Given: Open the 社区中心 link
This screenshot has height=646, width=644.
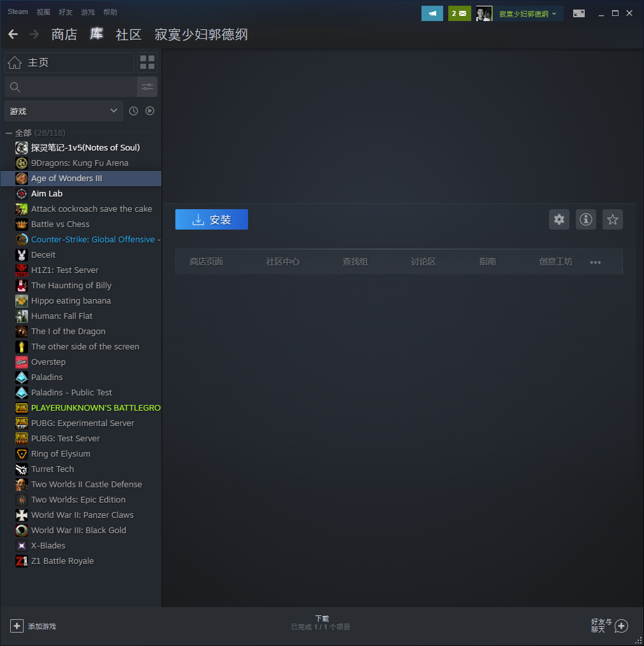Looking at the screenshot, I should [x=282, y=261].
